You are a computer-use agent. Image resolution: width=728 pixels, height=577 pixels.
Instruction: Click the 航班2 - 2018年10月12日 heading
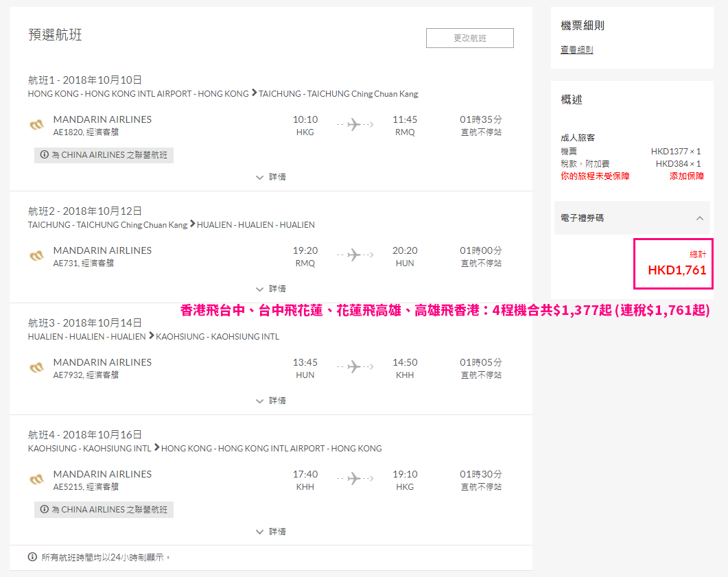(85, 211)
